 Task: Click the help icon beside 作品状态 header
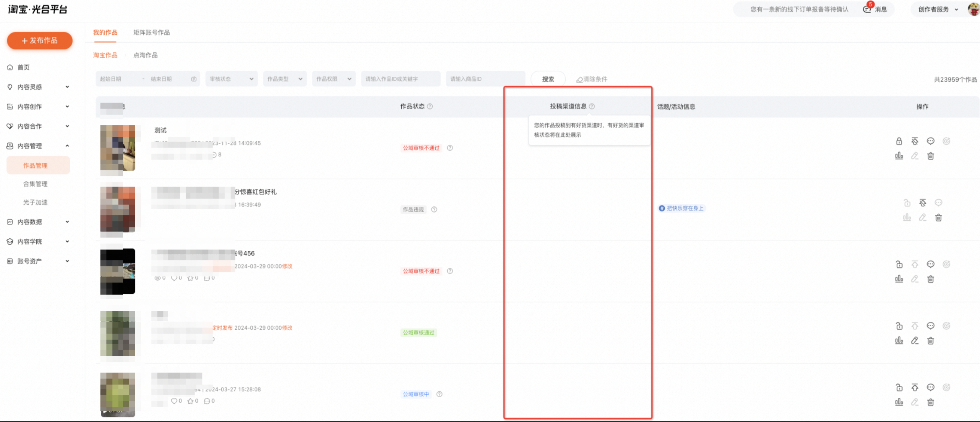pyautogui.click(x=430, y=107)
